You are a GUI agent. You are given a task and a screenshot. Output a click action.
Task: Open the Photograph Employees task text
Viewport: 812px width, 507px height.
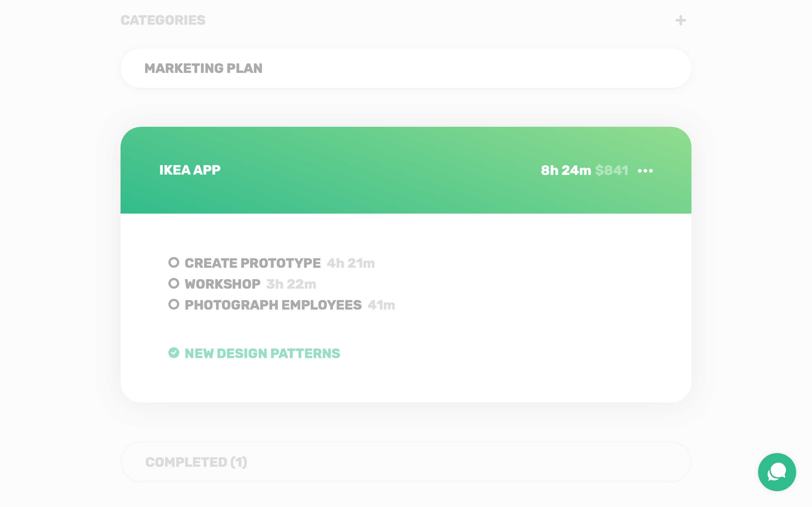[273, 305]
